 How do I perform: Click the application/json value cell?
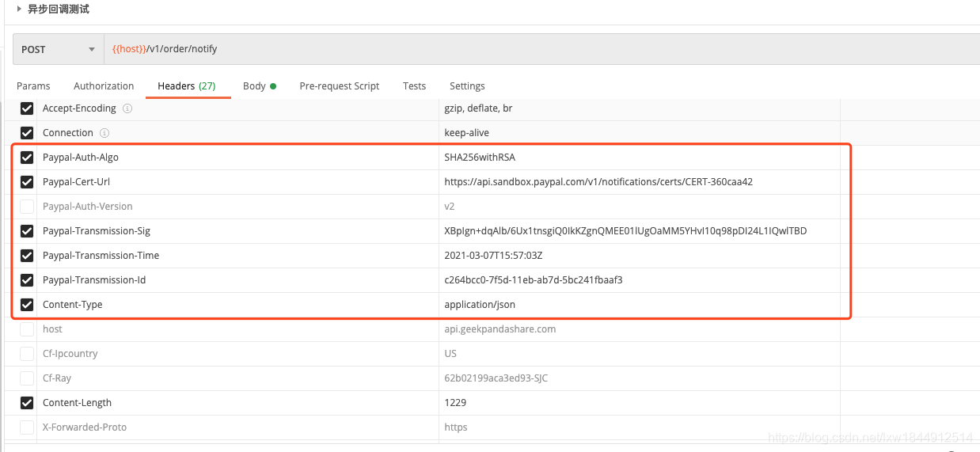tap(640, 305)
